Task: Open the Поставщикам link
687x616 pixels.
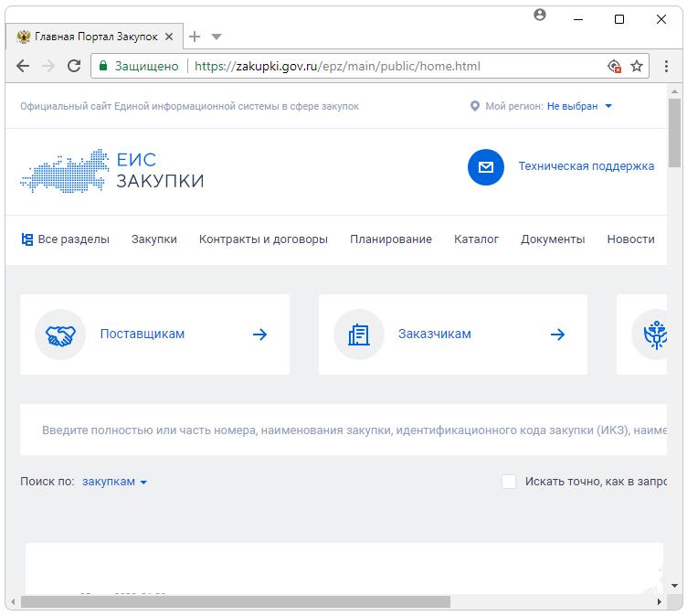Action: [143, 335]
